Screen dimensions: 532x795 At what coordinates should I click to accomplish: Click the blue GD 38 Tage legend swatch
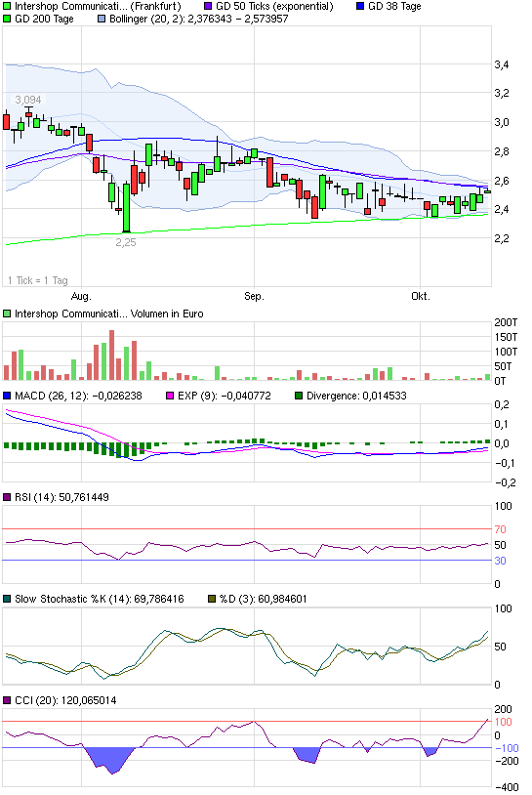[360, 7]
